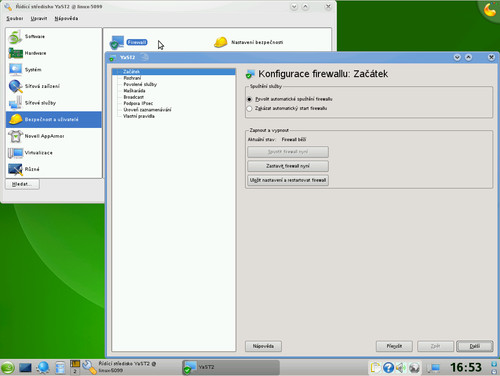Click Další button
The height and width of the screenshot is (376, 500).
click(x=475, y=346)
